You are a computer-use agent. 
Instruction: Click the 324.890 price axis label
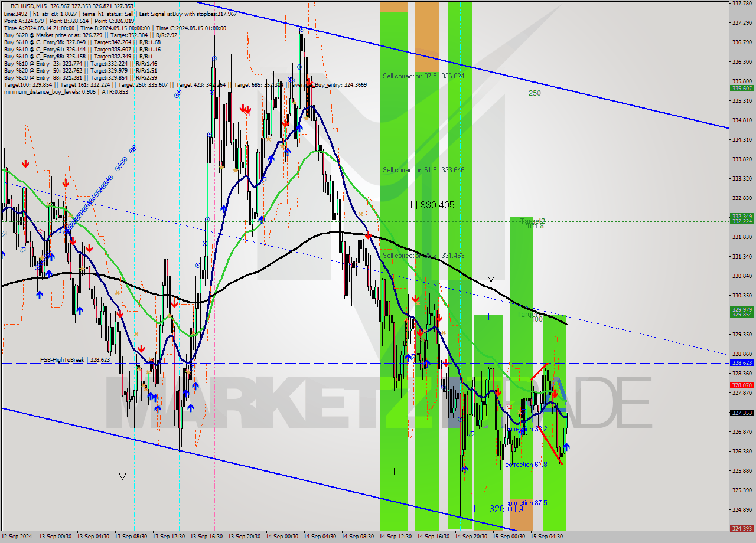click(x=741, y=509)
